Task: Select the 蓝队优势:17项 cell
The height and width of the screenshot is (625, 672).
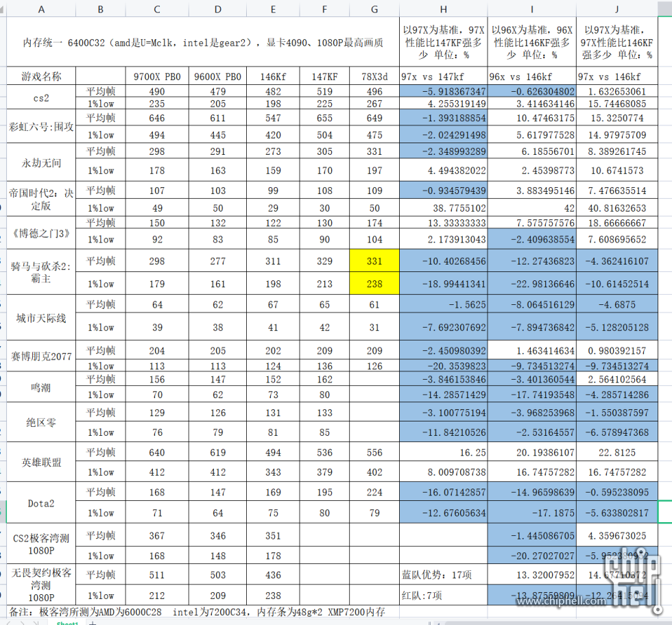Action: [443, 574]
